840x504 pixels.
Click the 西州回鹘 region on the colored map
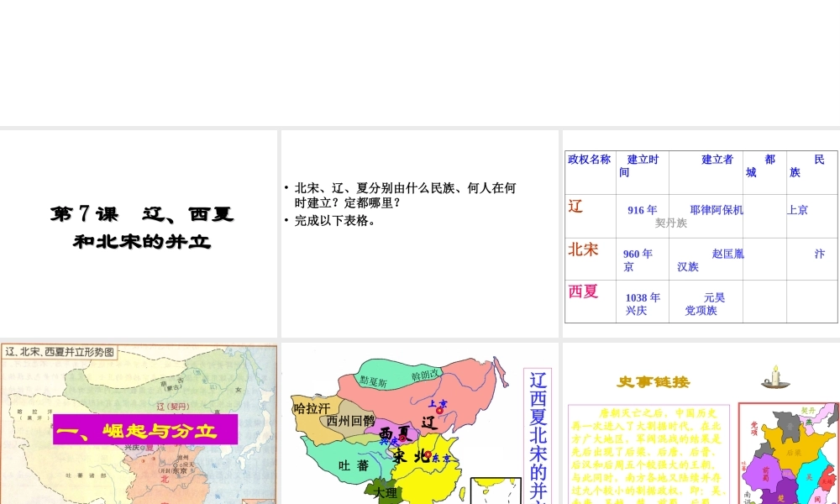coord(351,421)
